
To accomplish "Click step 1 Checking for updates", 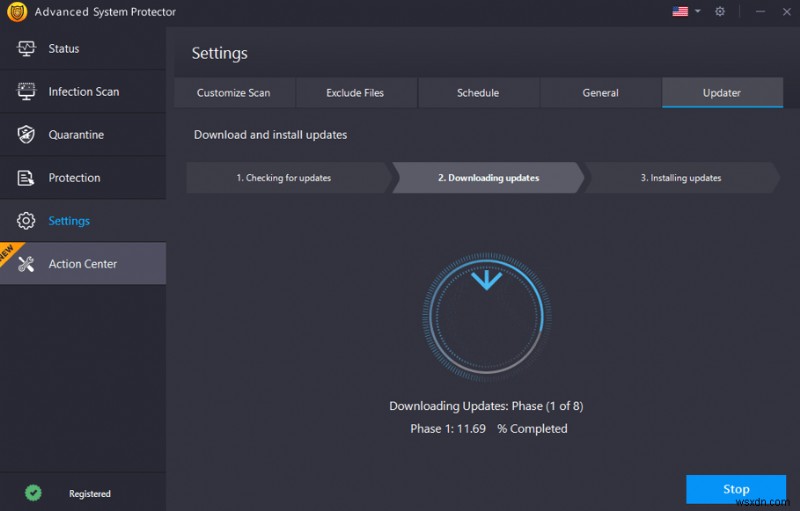I will (288, 177).
